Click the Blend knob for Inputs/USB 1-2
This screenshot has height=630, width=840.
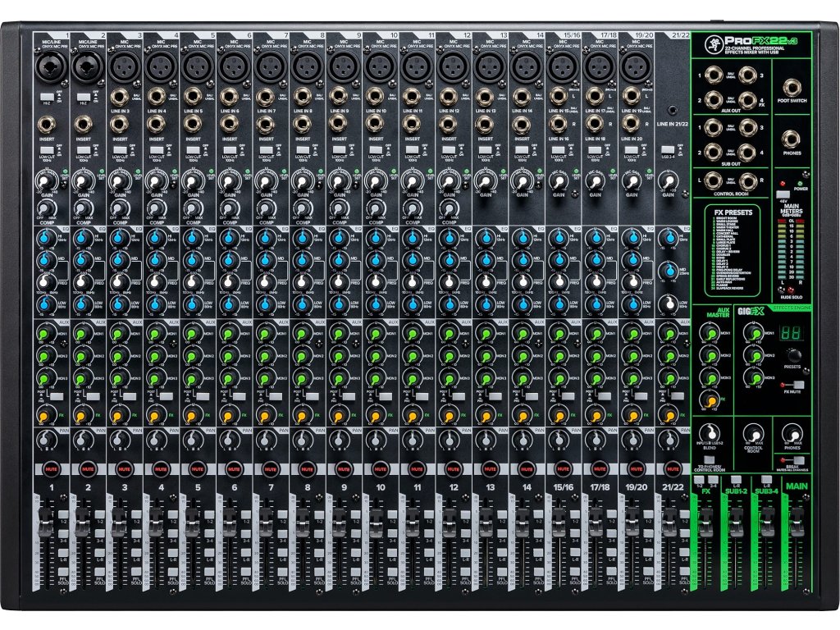[708, 435]
